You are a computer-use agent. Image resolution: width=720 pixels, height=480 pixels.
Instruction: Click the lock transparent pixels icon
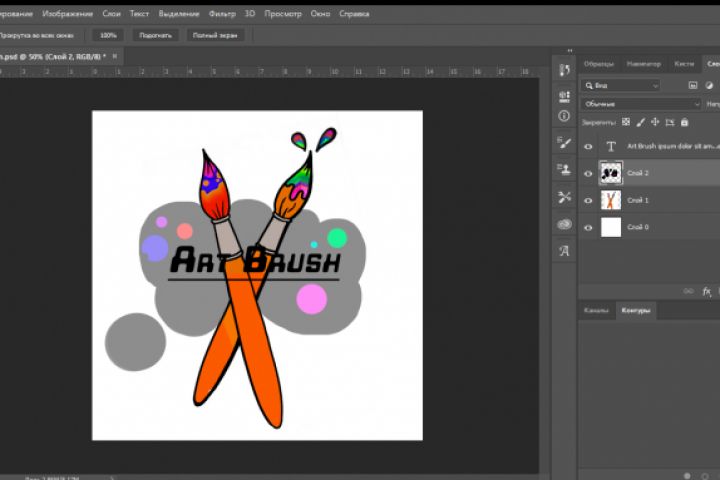coord(626,122)
